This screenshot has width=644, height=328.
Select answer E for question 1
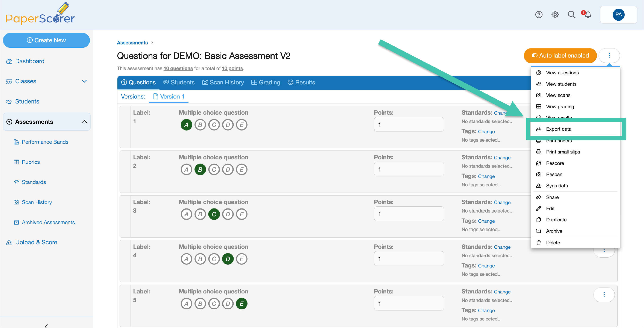pos(241,125)
